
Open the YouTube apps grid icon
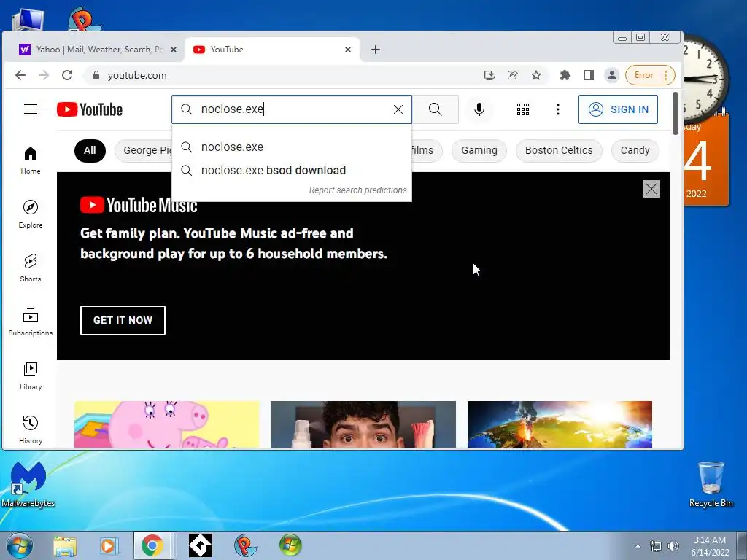pyautogui.click(x=523, y=109)
